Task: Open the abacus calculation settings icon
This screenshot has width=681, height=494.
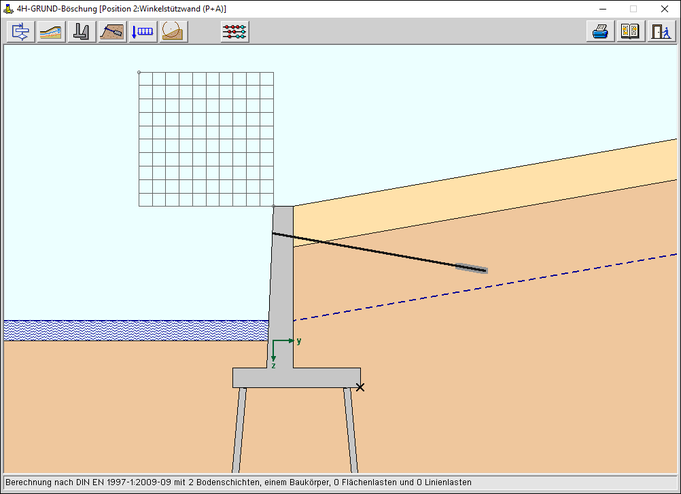Action: [x=235, y=31]
